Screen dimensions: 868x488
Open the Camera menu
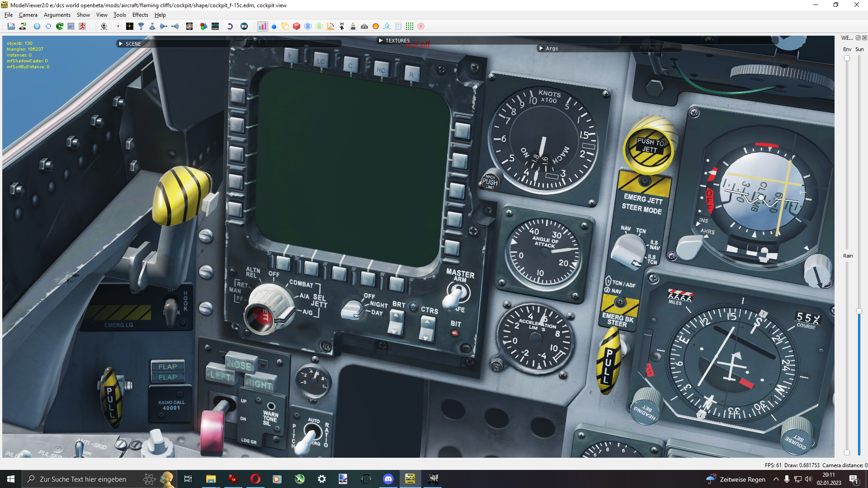click(x=28, y=15)
